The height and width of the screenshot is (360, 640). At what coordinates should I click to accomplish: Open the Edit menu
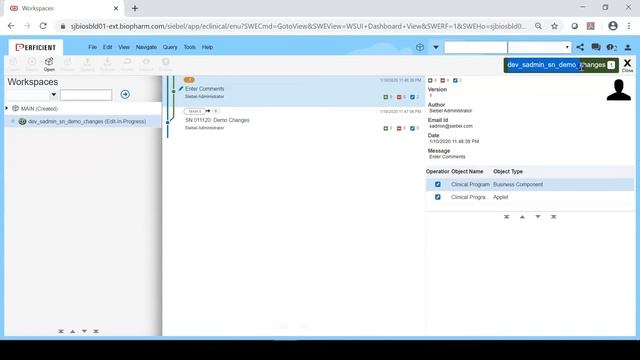click(107, 47)
